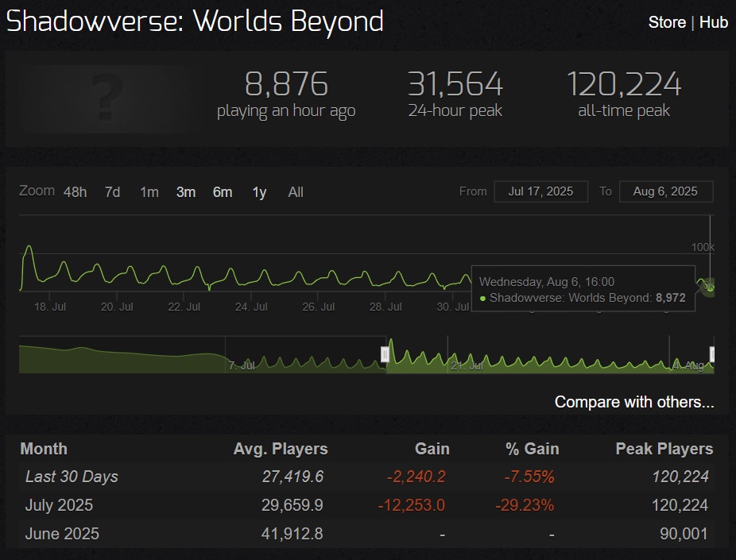Click the 18. Jul axis label
This screenshot has height=560, width=736.
click(x=50, y=307)
